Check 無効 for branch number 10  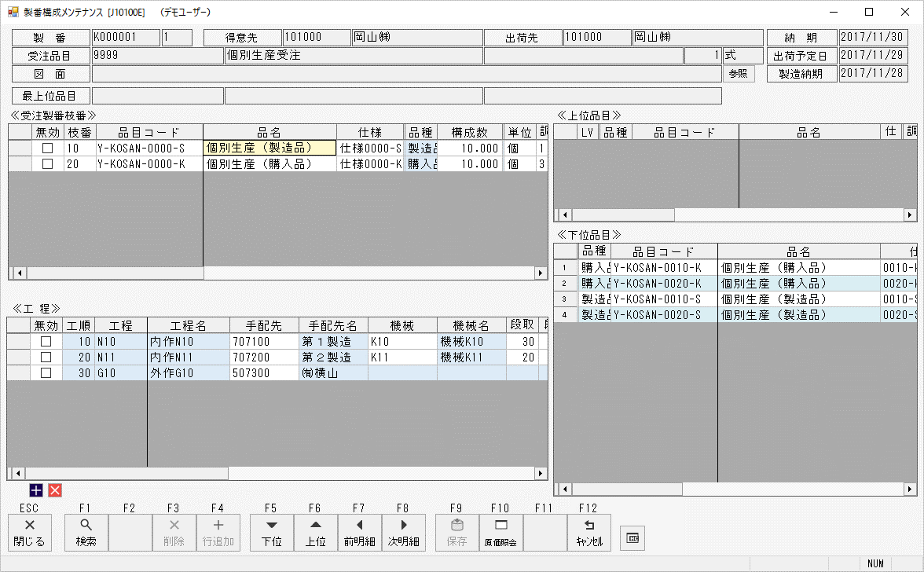click(47, 148)
